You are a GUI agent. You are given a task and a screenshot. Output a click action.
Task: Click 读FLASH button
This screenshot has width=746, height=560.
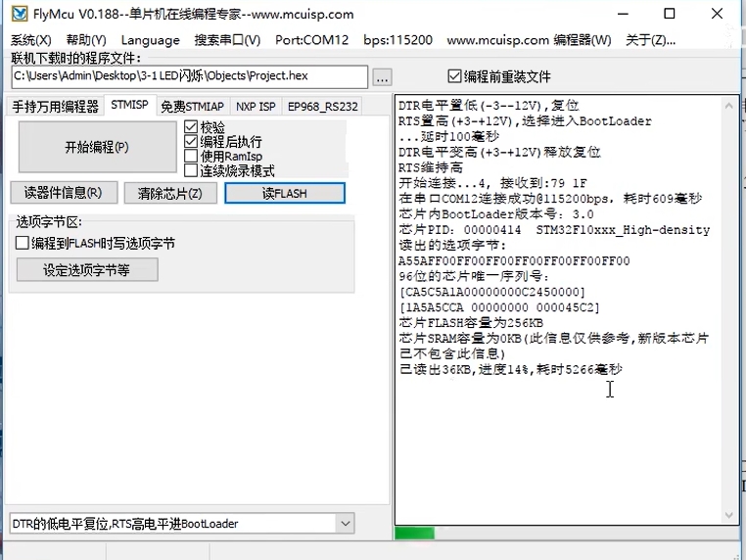click(x=285, y=193)
